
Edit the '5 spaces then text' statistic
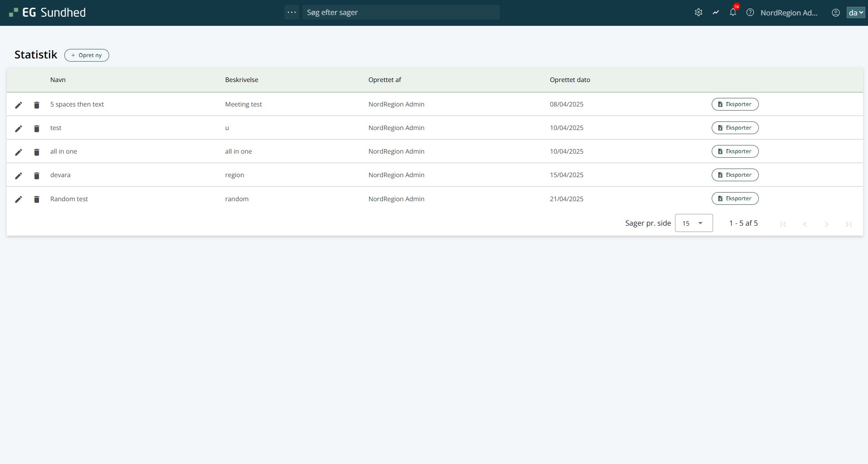click(x=19, y=105)
